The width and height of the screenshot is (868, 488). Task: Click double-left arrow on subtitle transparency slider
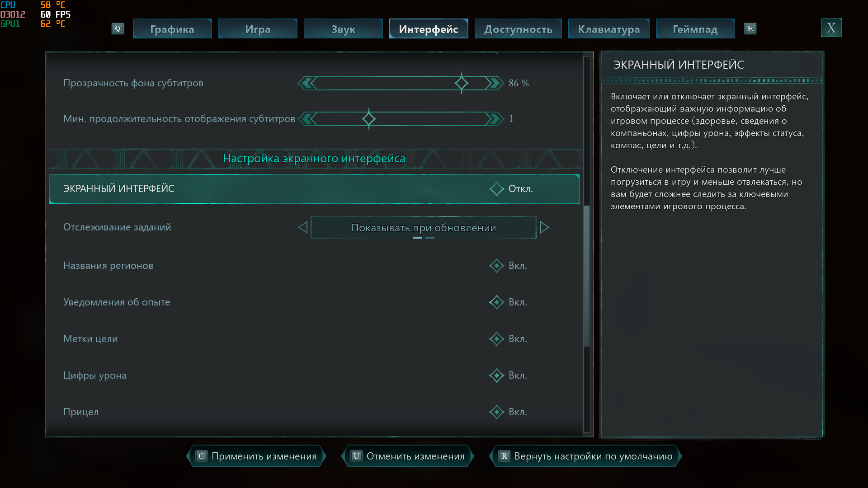[307, 83]
